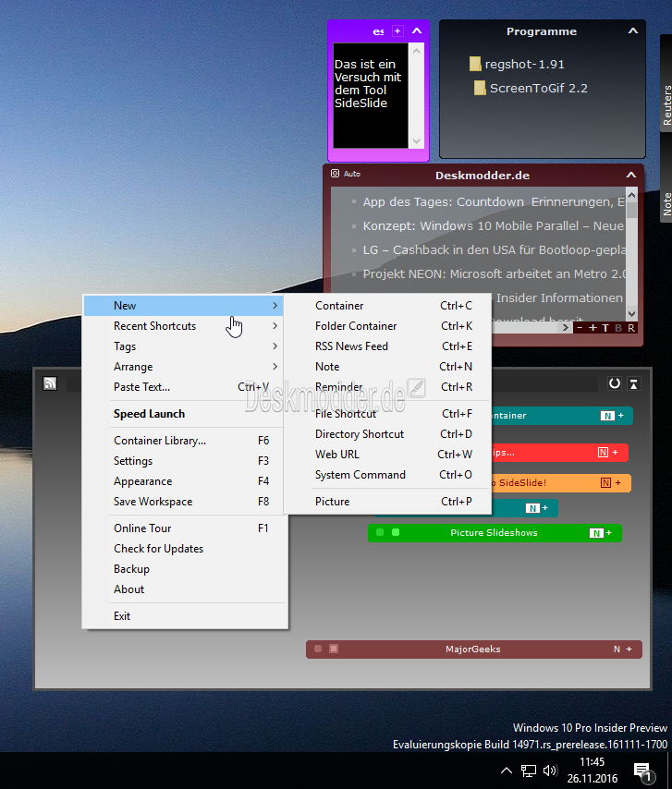Click the plus icon on the purple note header
672x789 pixels.
(x=397, y=30)
